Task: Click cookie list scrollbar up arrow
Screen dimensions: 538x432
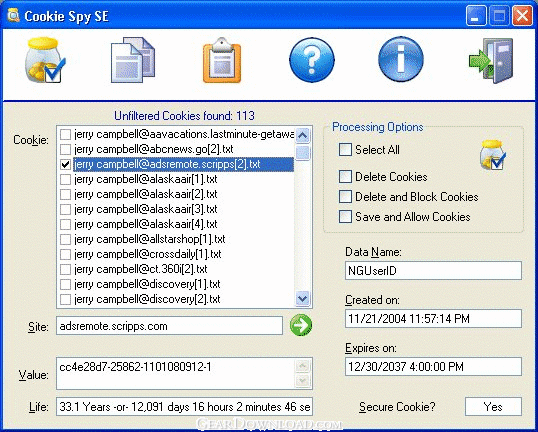Action: [x=303, y=135]
